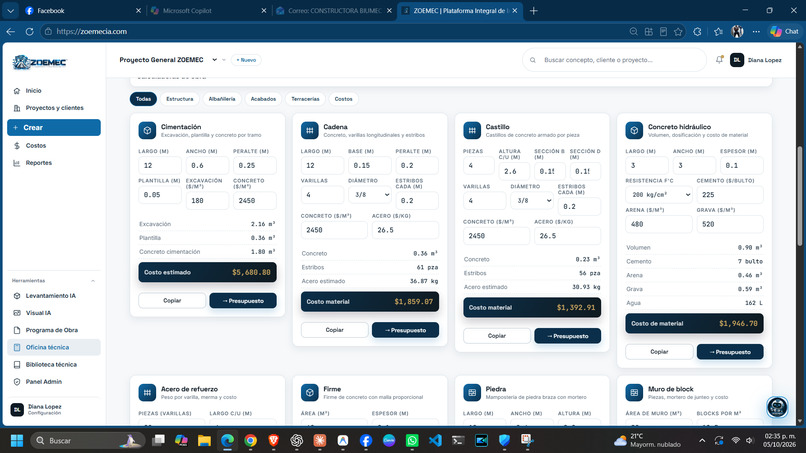Copy the Concreto hidráulico result

pos(660,352)
